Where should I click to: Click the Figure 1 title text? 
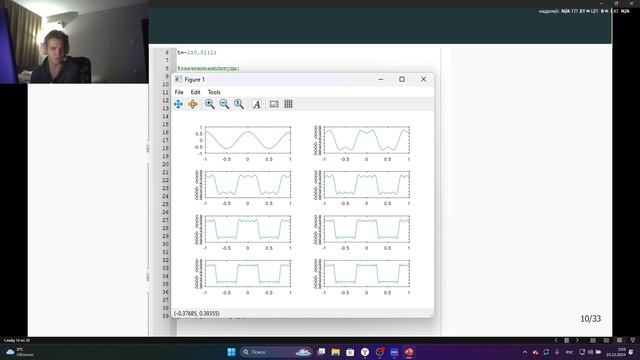195,80
